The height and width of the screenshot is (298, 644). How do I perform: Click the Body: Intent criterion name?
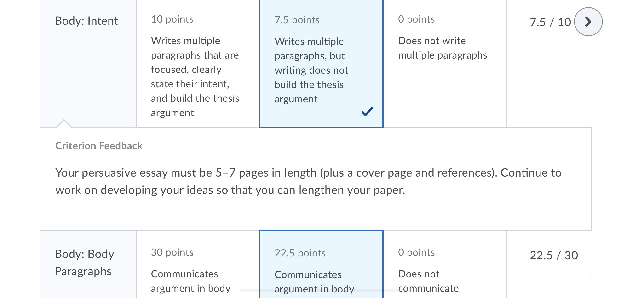pyautogui.click(x=86, y=21)
